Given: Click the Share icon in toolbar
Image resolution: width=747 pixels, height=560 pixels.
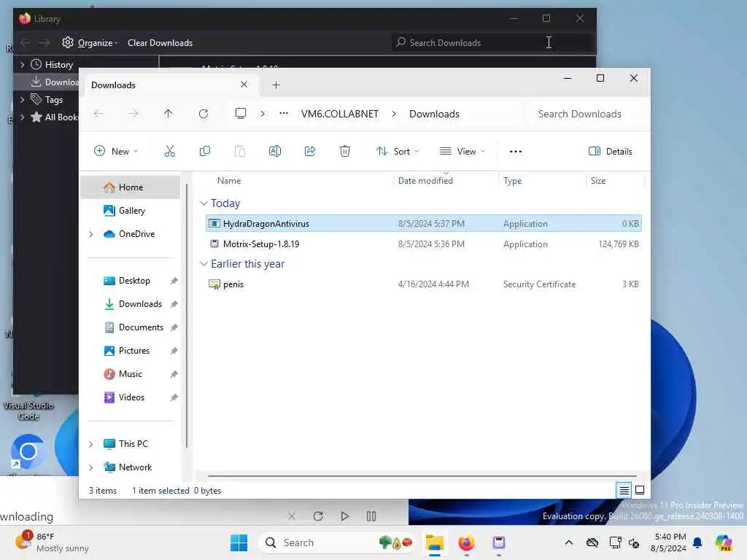Looking at the screenshot, I should point(309,152).
